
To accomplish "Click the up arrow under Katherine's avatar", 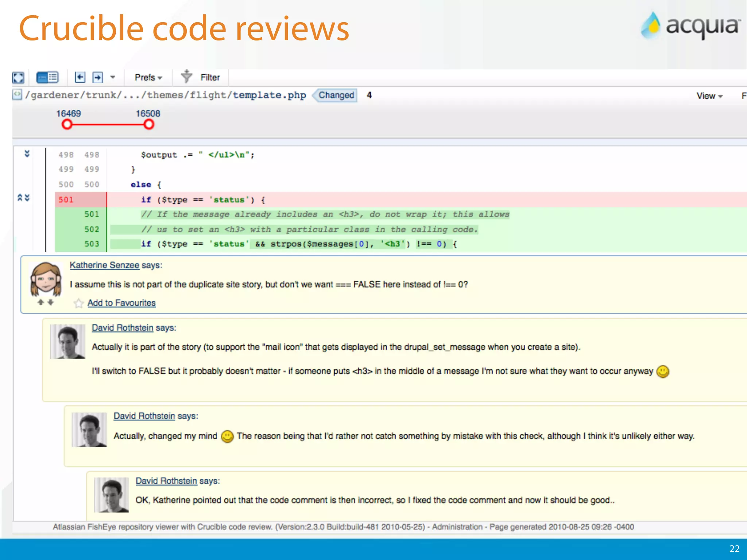I will click(41, 302).
